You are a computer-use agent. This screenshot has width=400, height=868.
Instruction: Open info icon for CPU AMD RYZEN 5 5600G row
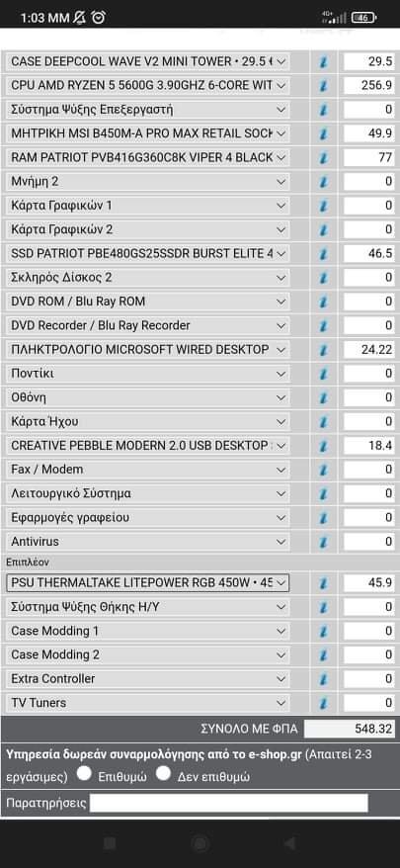pyautogui.click(x=324, y=86)
